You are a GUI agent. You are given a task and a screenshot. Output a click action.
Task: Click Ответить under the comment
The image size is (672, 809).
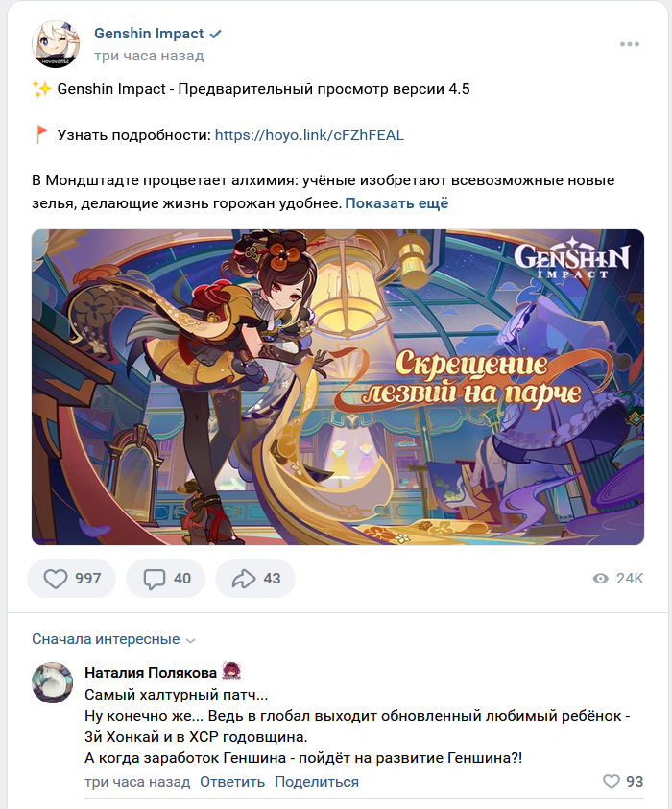(232, 782)
